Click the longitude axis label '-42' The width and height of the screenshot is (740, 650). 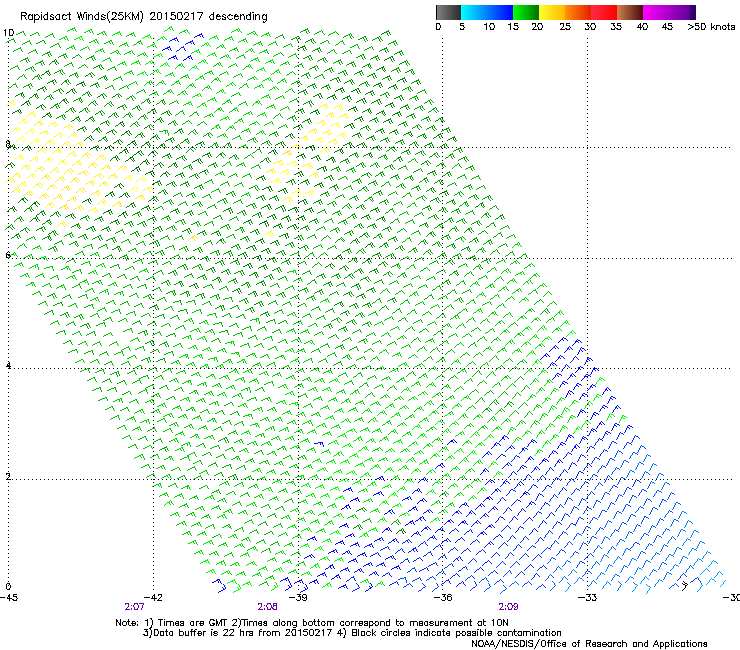(x=153, y=598)
